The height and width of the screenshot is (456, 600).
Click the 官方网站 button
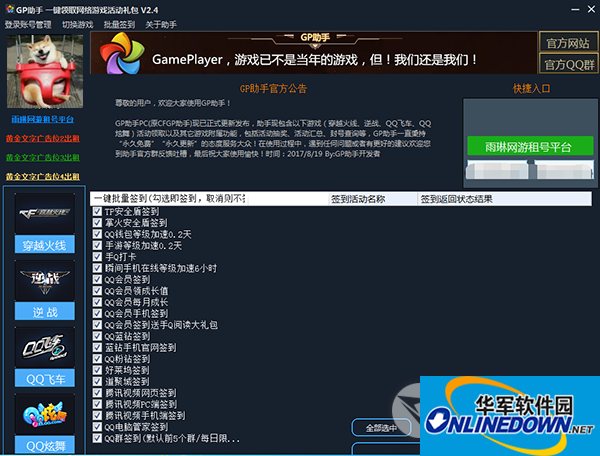point(568,43)
